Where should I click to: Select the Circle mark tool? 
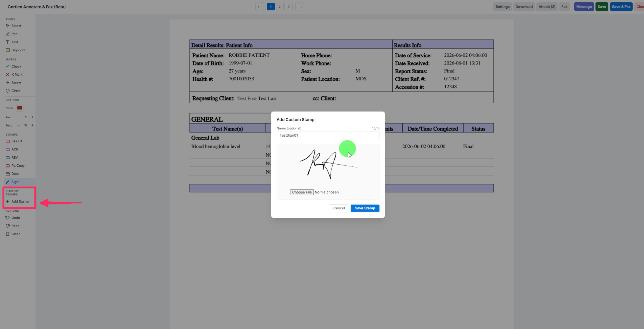point(16,91)
